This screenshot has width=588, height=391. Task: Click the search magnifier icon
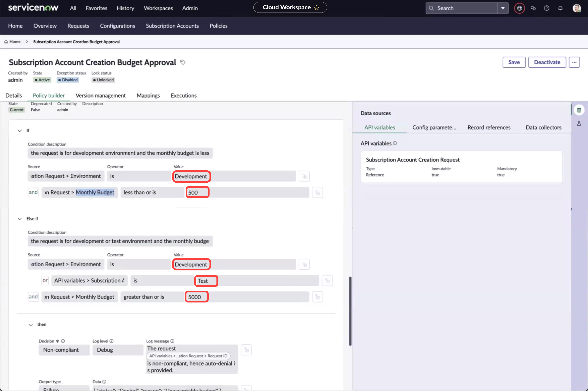pos(431,8)
